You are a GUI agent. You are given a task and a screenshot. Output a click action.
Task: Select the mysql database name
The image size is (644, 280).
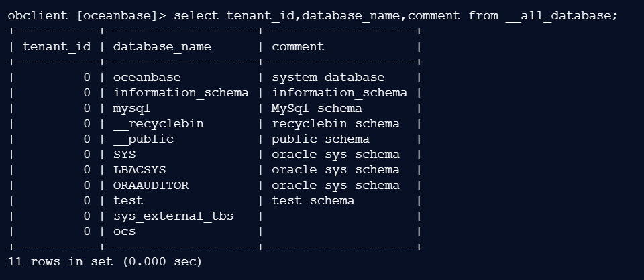131,108
